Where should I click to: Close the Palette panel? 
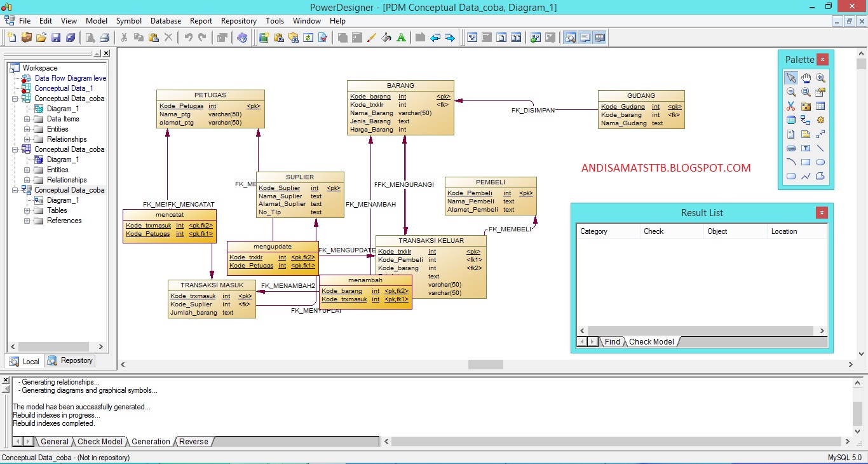[x=823, y=60]
